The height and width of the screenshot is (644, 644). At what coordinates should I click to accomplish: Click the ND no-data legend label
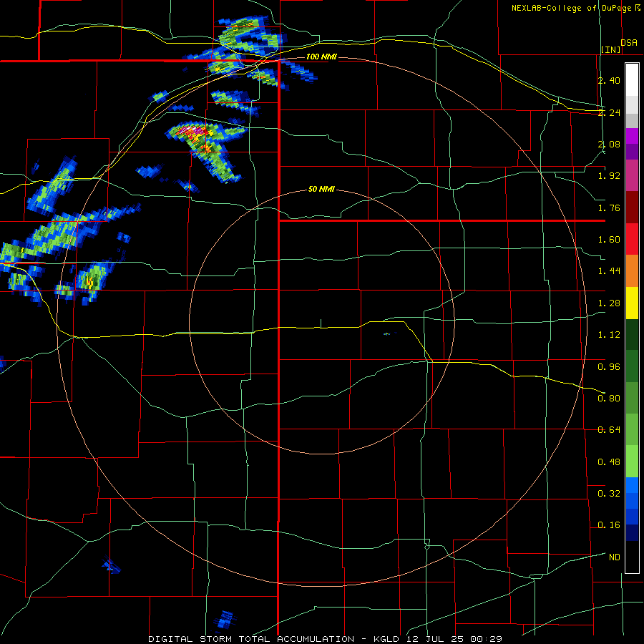[x=615, y=557]
